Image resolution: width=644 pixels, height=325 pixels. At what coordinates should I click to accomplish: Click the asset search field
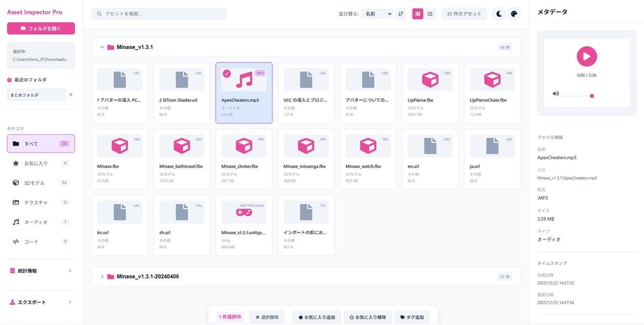pyautogui.click(x=159, y=14)
